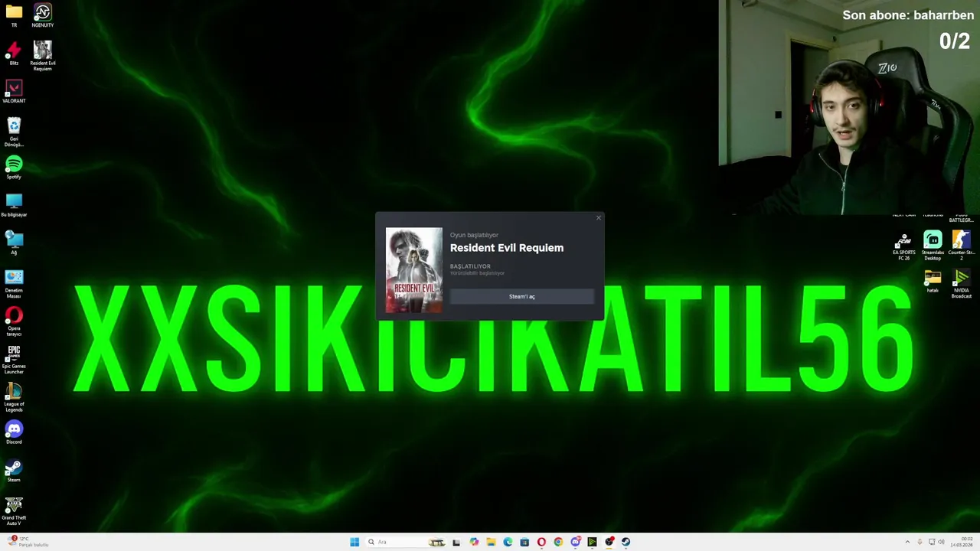Click the microphone tray icon
Screen dimensions: 980x551
point(920,542)
